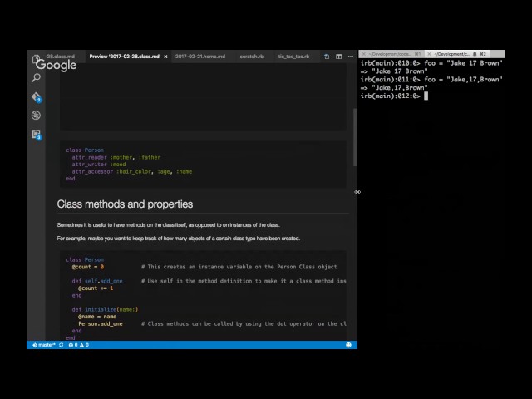Image resolution: width=532 pixels, height=399 pixels.
Task: Click the Show Source icon in the editor title bar
Action: click(327, 57)
